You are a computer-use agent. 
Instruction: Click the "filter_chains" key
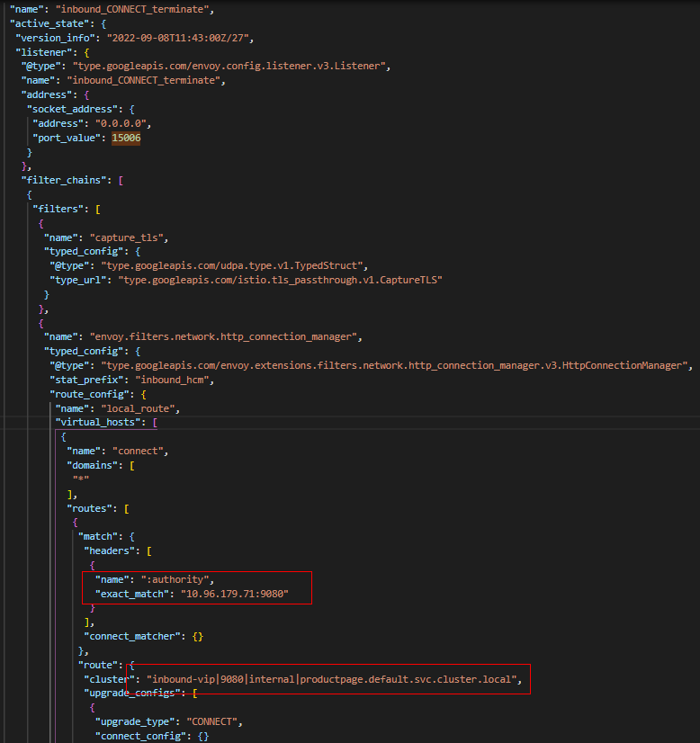click(63, 180)
